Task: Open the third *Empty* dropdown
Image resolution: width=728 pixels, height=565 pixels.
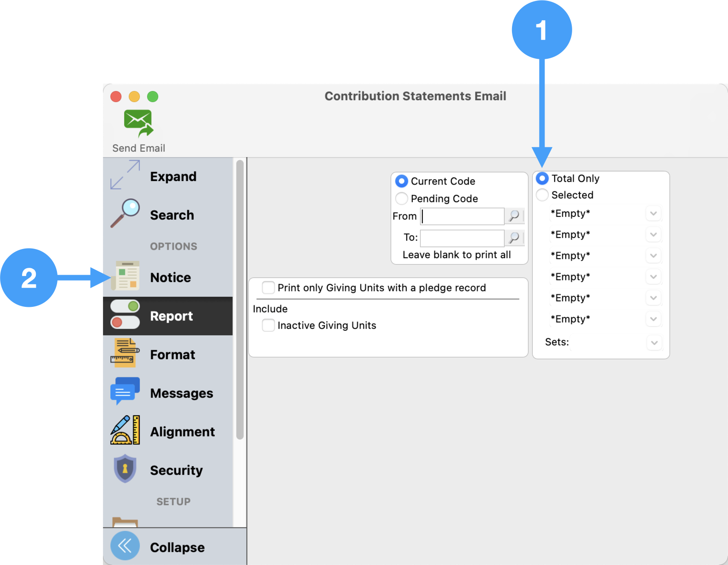Action: click(653, 255)
